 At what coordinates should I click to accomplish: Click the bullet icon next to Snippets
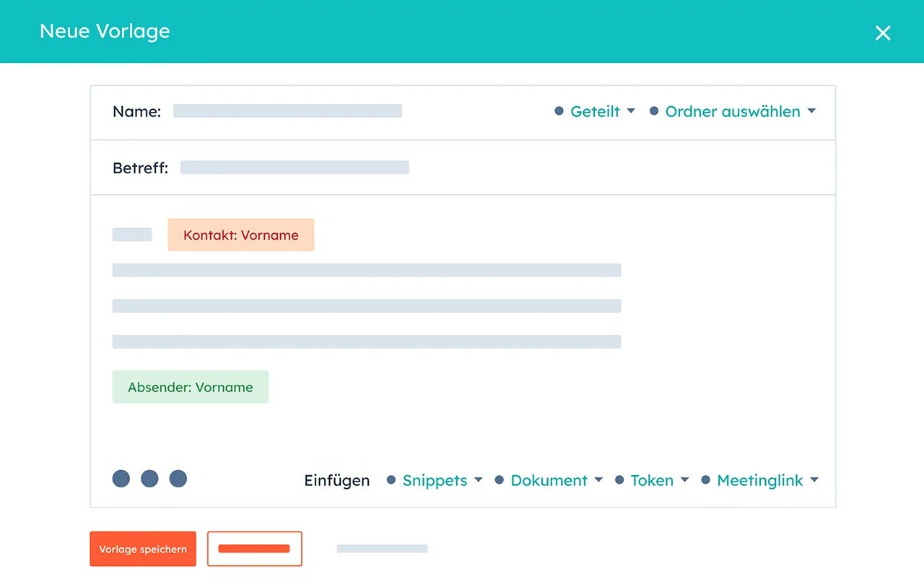pos(391,479)
